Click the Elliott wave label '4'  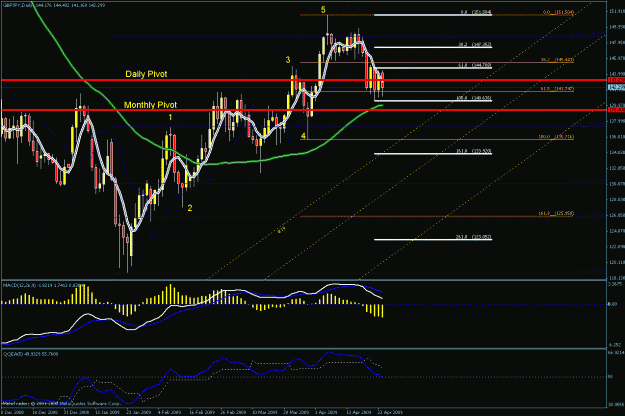[x=303, y=136]
